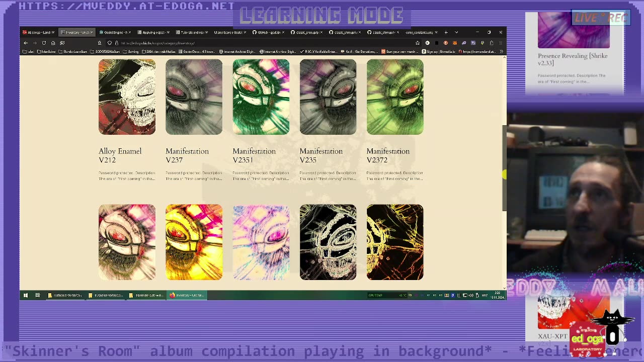Show more bookmarks via overflow chevron

502,51
